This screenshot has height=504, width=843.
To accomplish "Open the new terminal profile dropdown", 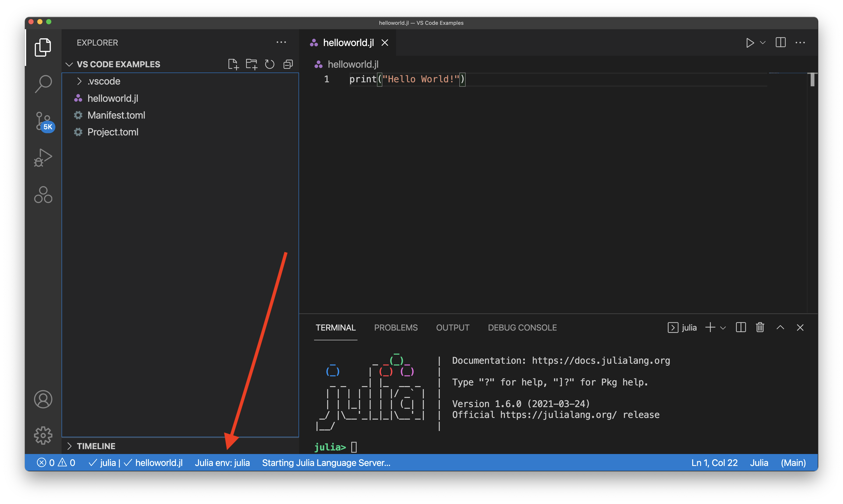I will (723, 327).
